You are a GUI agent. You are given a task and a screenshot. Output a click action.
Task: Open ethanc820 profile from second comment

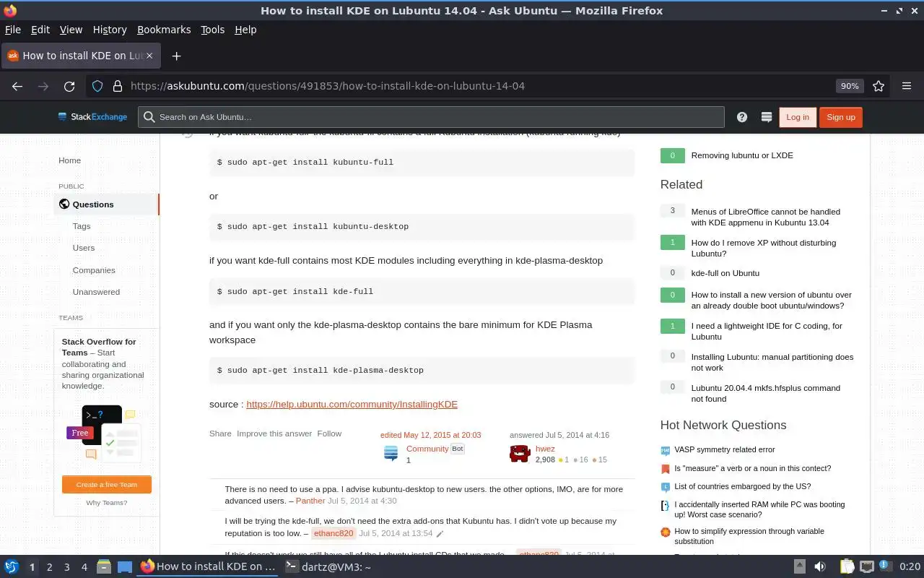click(334, 534)
